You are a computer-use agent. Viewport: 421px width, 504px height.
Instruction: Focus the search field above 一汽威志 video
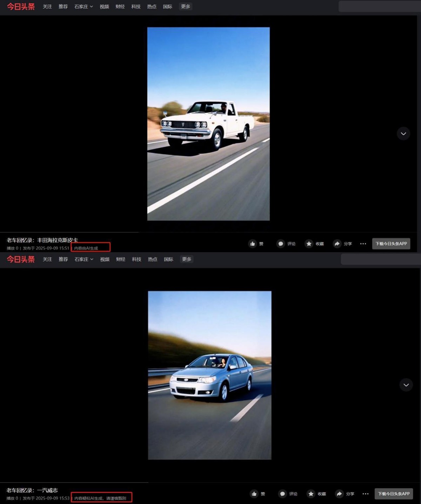pyautogui.click(x=381, y=259)
